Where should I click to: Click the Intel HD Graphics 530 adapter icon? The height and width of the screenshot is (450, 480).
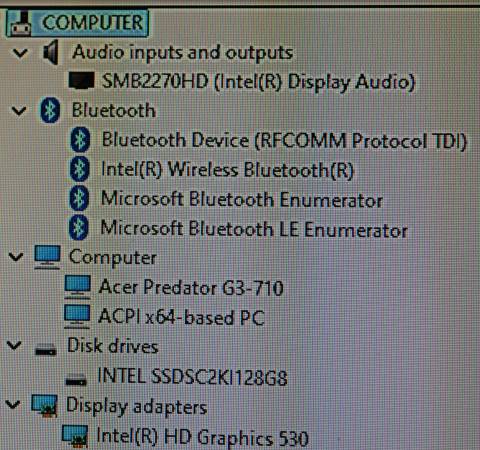75,436
